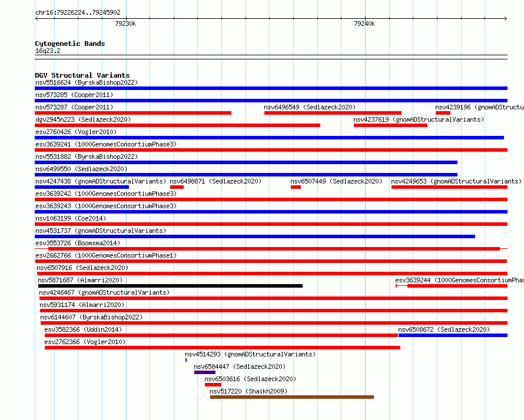Click nsv6508672 (Sedlazeck2020) label

pos(444,329)
